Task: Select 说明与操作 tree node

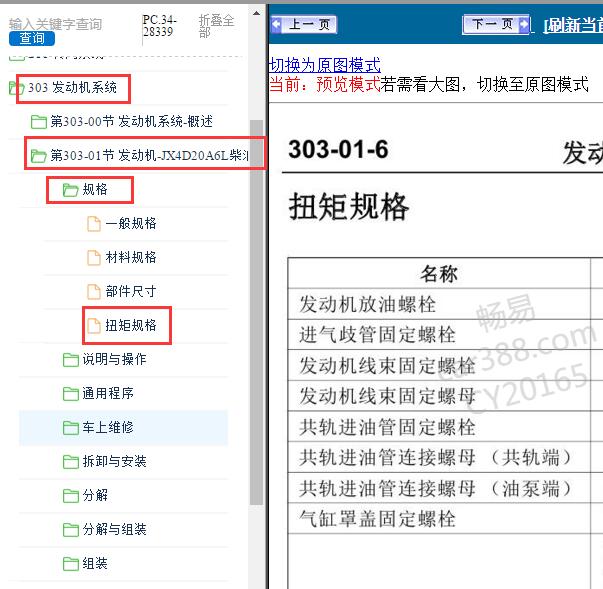Action: click(x=114, y=359)
